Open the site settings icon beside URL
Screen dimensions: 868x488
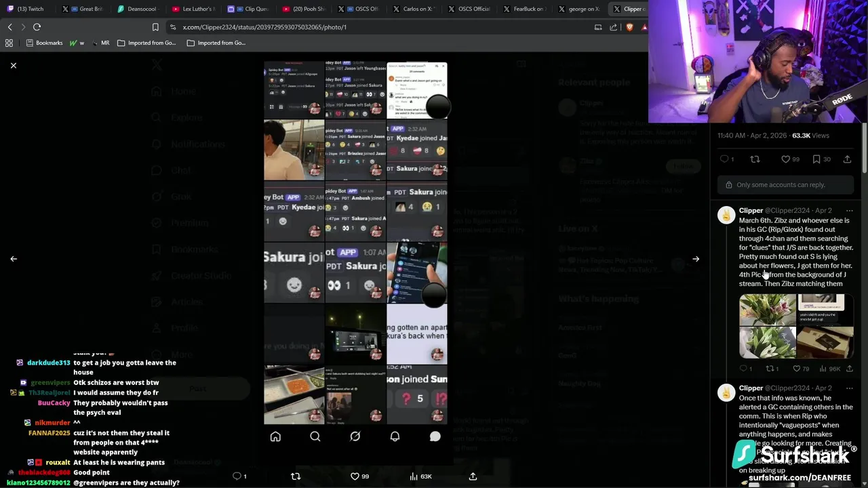[x=174, y=27]
